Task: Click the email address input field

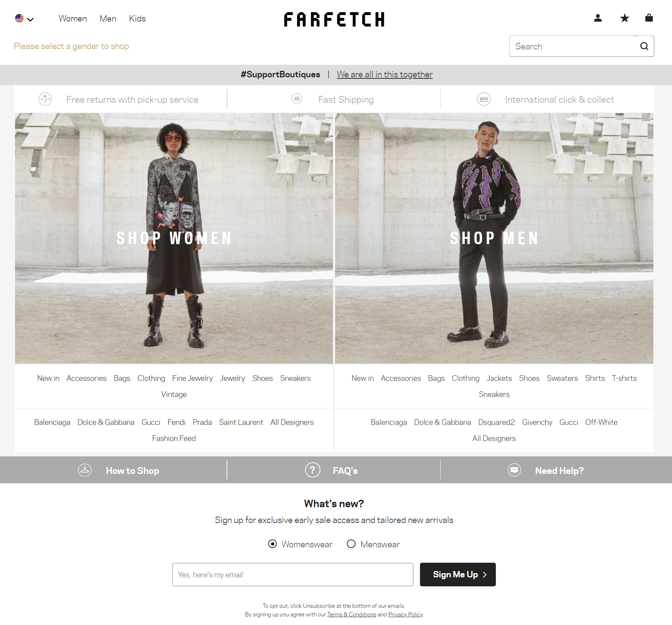Action: click(293, 575)
